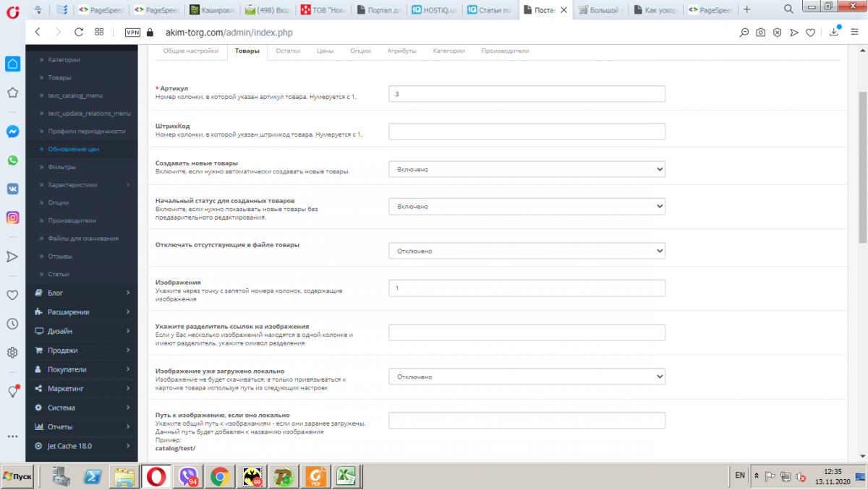Switch to Цены tab
Viewport: 868px width, 490px height.
pos(325,51)
